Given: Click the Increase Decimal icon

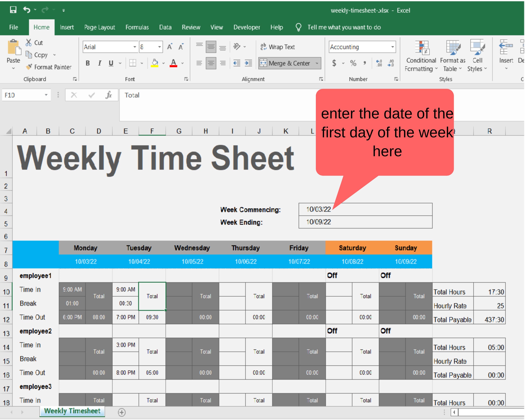Looking at the screenshot, I should point(379,63).
